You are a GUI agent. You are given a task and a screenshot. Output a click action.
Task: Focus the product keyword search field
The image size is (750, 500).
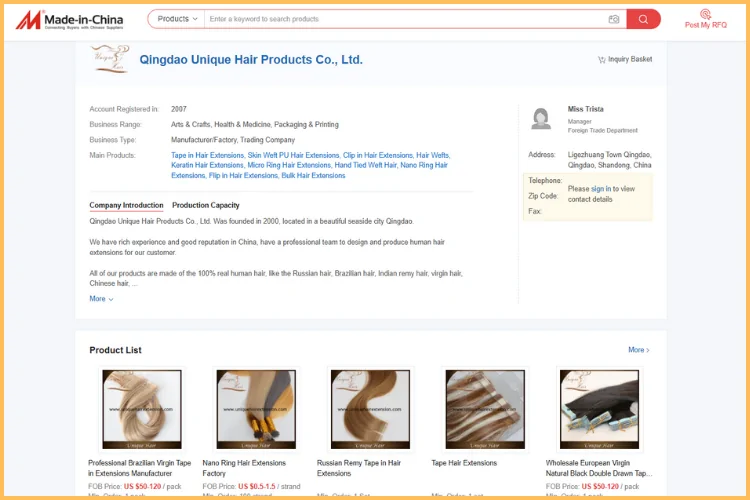(x=406, y=19)
